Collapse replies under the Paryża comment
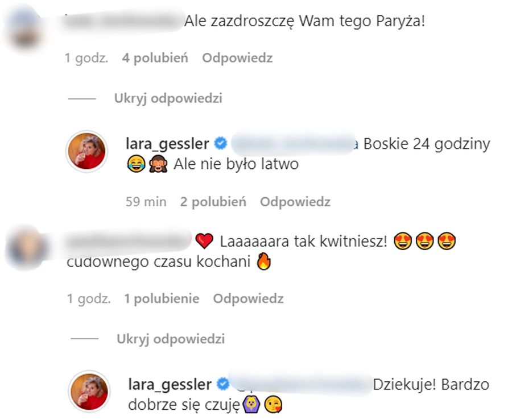 (x=168, y=98)
